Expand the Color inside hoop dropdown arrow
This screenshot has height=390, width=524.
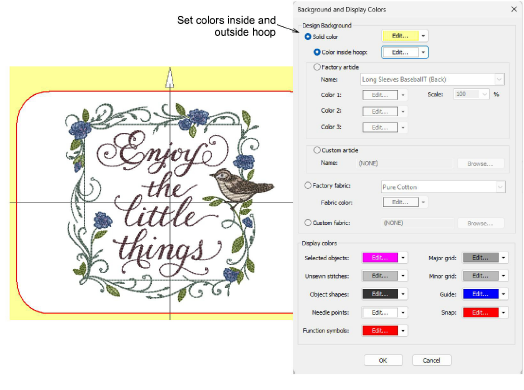423,52
